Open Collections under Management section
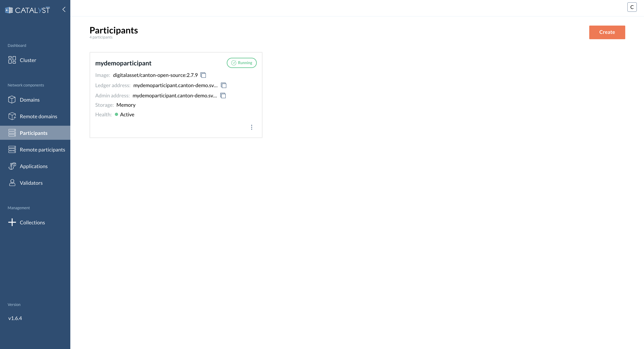Viewport: 644px width, 349px height. click(32, 222)
